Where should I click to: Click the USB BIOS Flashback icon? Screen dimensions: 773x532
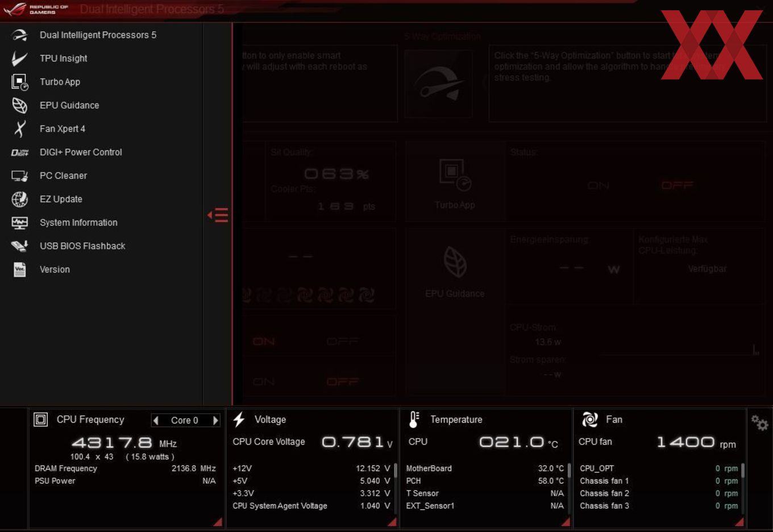pos(19,246)
